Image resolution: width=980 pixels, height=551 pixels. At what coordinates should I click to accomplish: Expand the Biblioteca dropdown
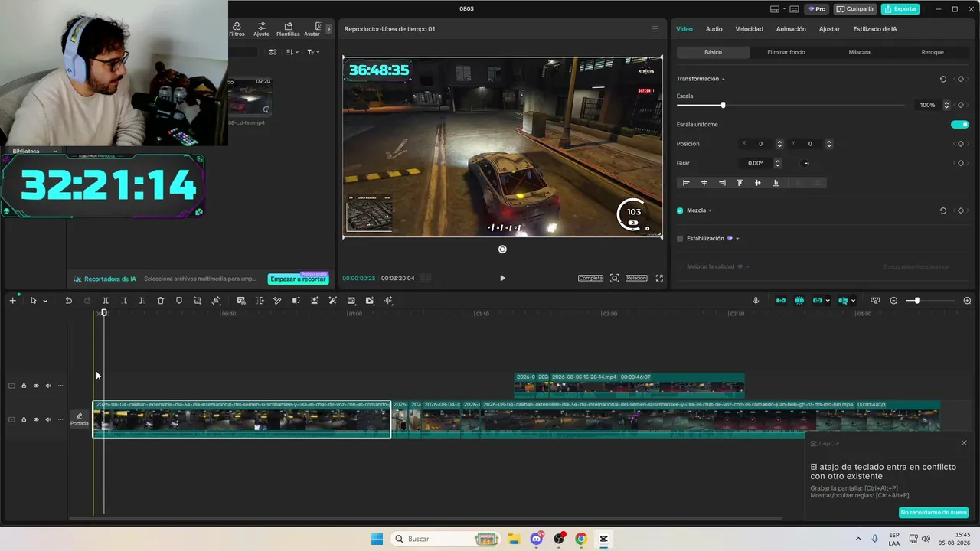point(55,152)
